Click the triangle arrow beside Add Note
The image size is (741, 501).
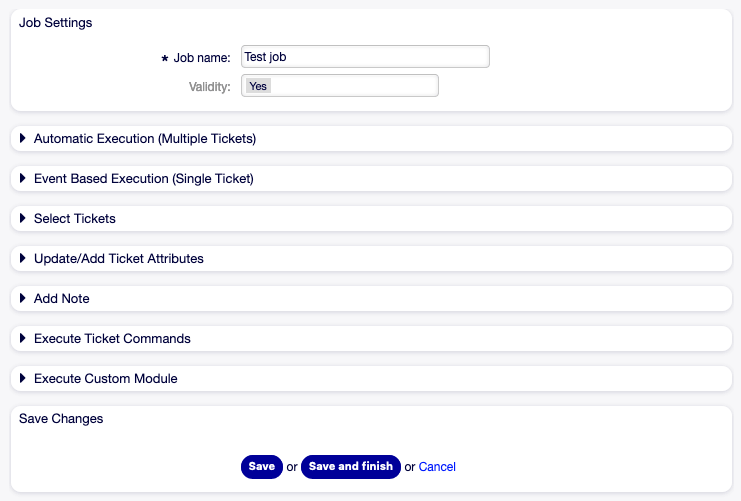pyautogui.click(x=23, y=299)
